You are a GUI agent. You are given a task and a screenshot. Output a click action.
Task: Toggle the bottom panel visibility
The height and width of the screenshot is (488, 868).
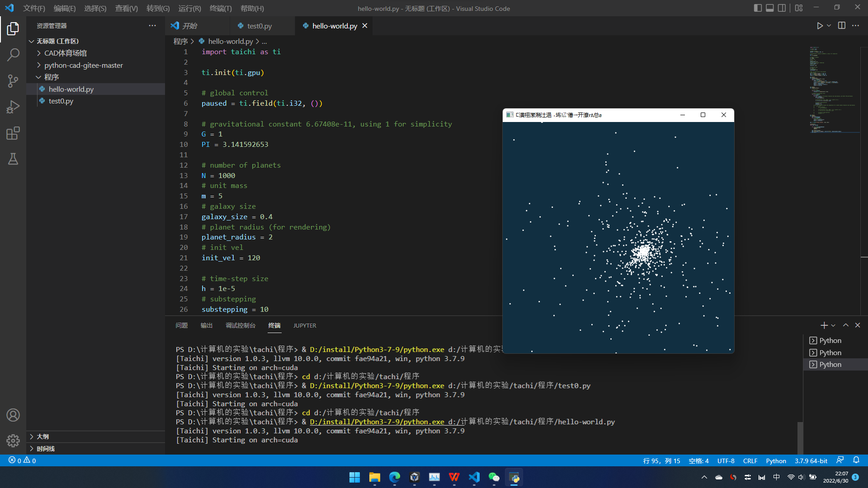pyautogui.click(x=769, y=8)
